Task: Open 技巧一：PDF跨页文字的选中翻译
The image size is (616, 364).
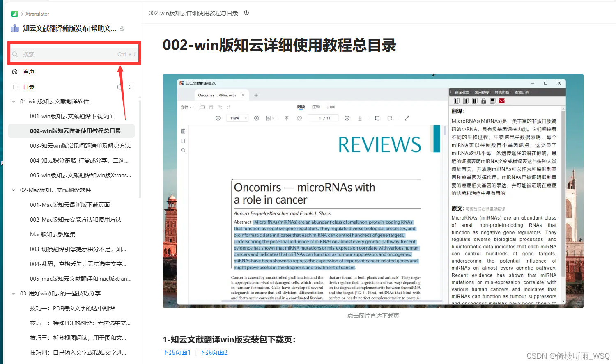Action: [72, 308]
